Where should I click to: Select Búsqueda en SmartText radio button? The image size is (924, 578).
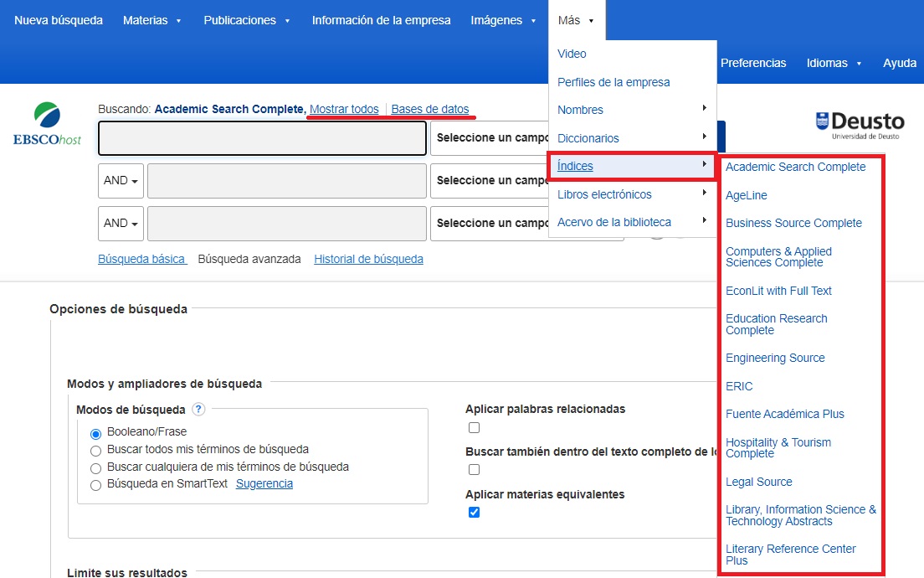(95, 486)
